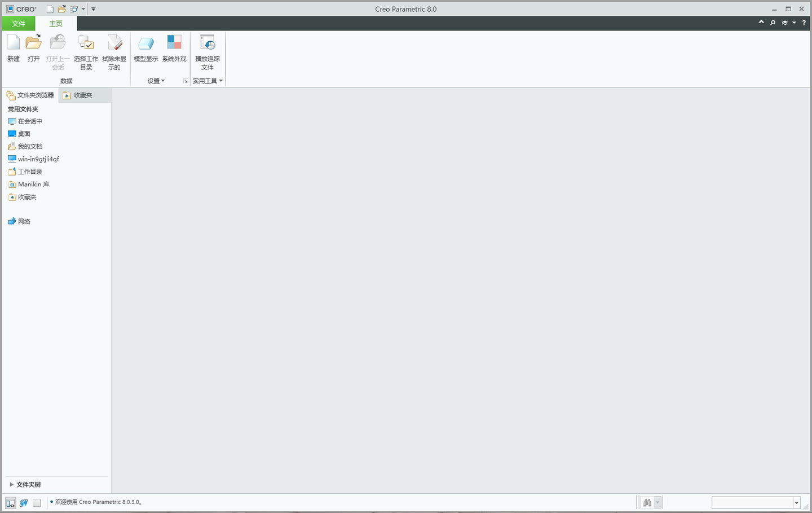Click the Open folder icon in quick access toolbar

point(62,9)
